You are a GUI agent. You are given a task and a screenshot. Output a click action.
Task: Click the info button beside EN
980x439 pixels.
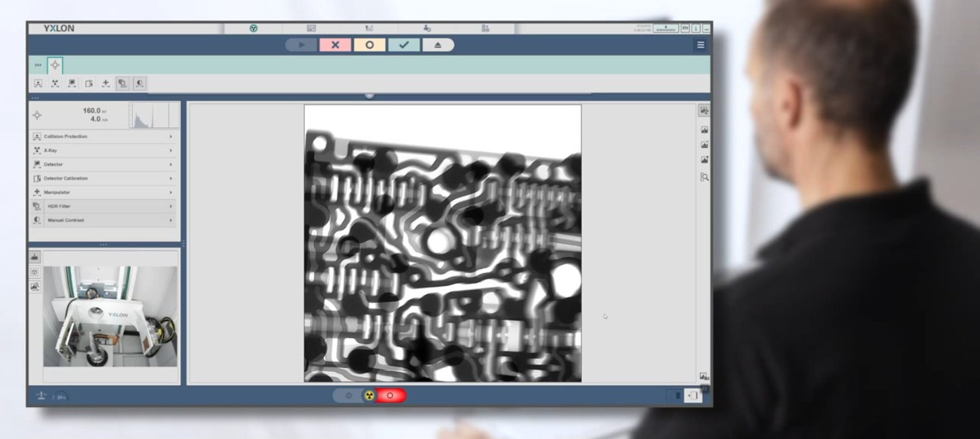click(695, 28)
